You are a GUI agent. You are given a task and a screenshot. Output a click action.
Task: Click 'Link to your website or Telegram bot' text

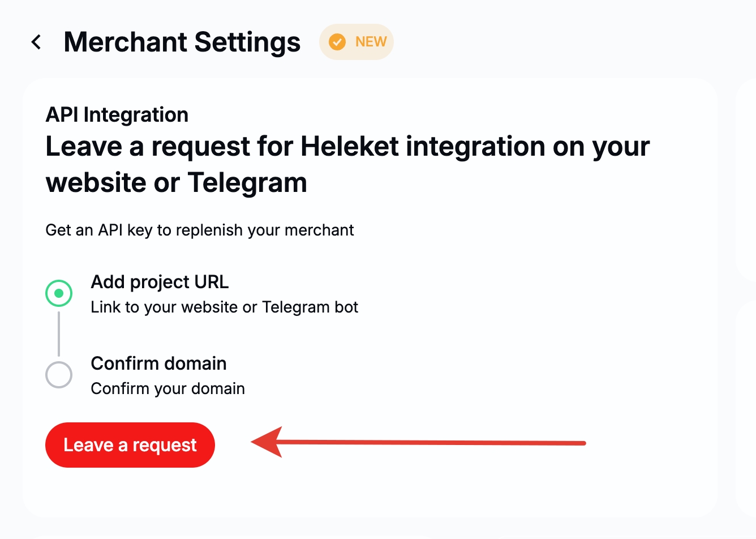[224, 307]
